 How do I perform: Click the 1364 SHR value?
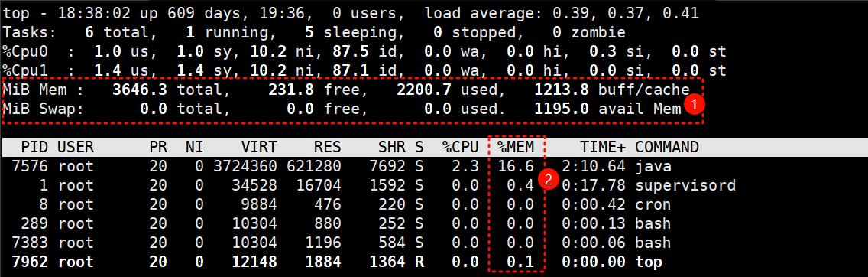(387, 262)
